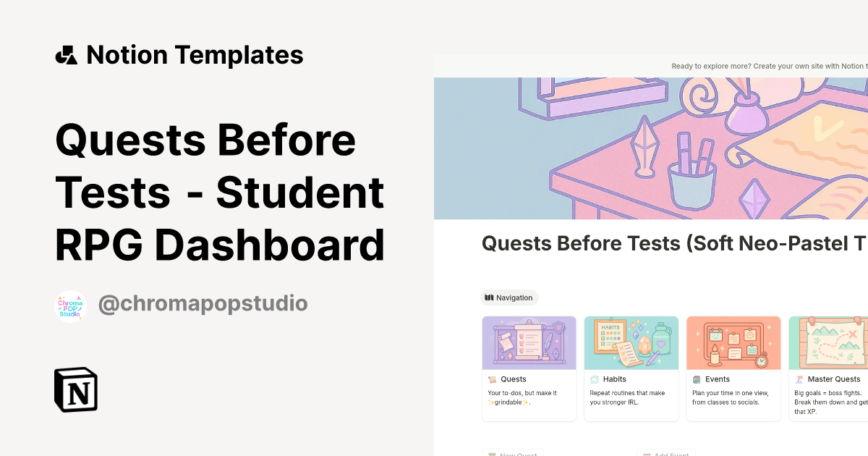Open the Events navigation card

click(x=733, y=366)
